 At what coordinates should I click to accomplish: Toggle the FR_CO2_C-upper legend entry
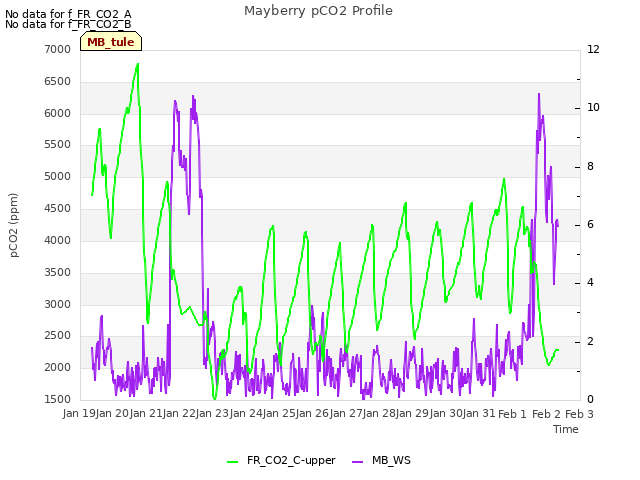point(281,460)
